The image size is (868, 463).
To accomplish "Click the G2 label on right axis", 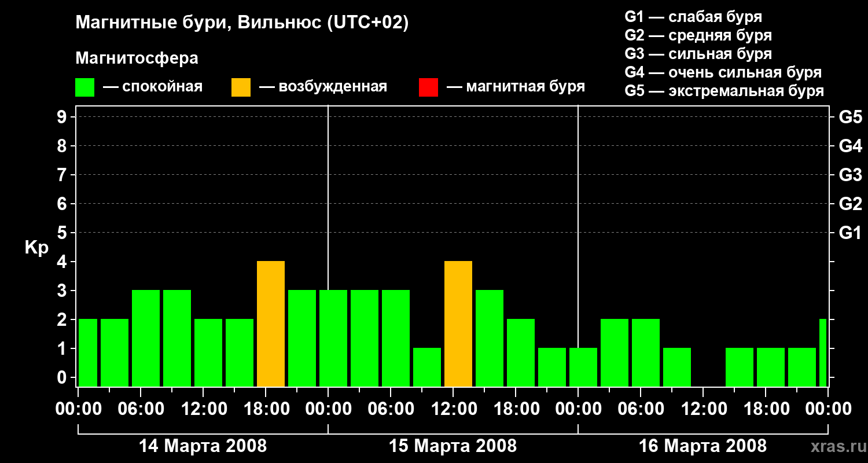I will [x=851, y=204].
